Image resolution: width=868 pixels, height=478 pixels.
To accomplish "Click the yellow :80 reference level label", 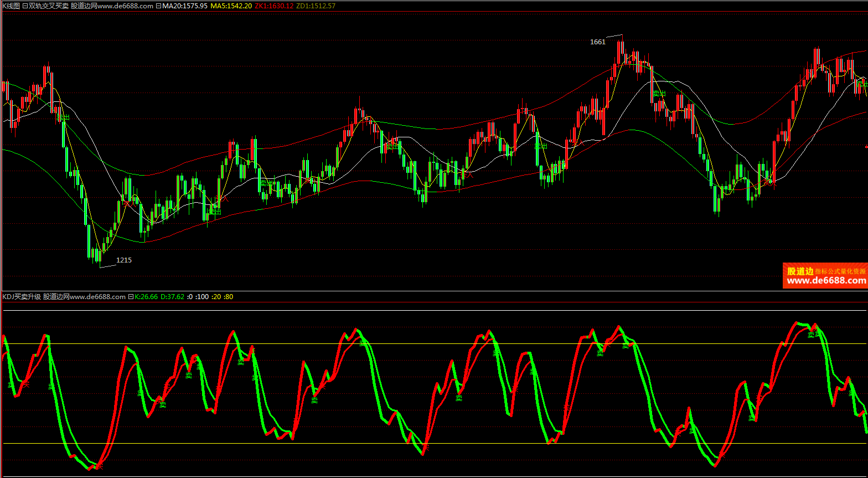I will [x=228, y=297].
